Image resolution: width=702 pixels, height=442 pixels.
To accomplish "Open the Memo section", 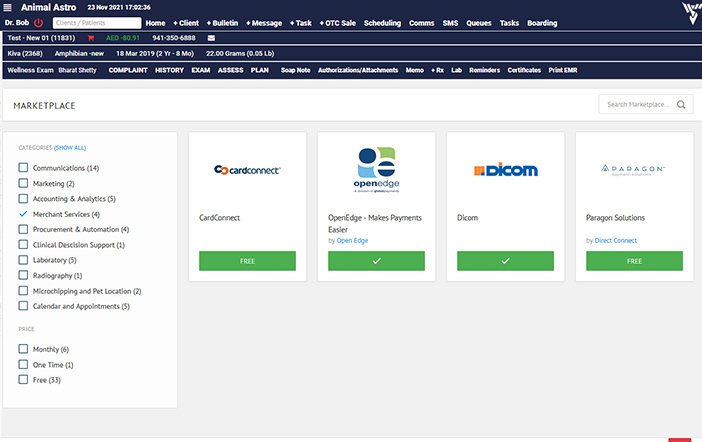I will tap(415, 70).
